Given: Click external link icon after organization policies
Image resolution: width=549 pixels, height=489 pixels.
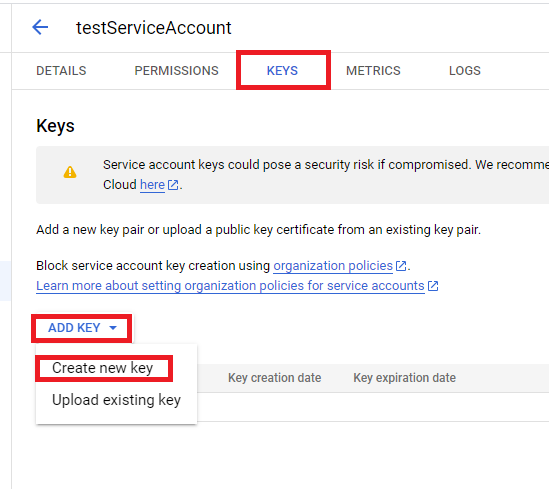Looking at the screenshot, I should click(401, 266).
